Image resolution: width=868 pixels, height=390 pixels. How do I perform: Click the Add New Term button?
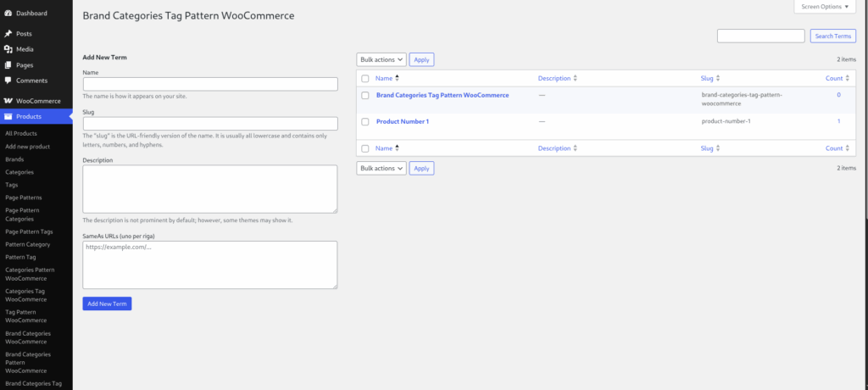107,304
